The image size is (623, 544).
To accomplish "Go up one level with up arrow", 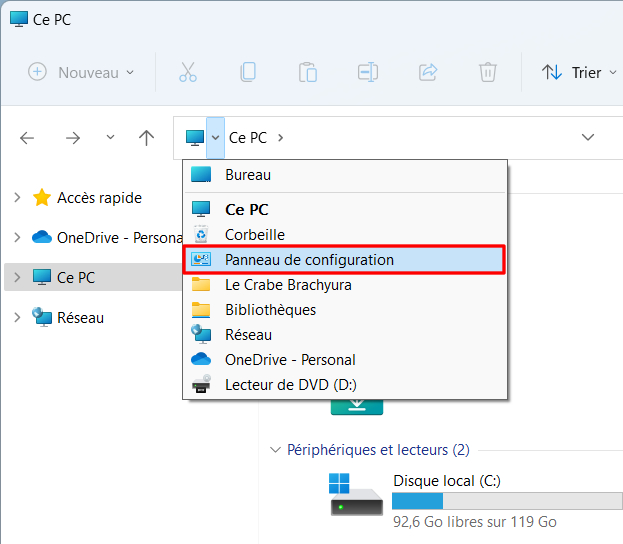I will (x=146, y=138).
